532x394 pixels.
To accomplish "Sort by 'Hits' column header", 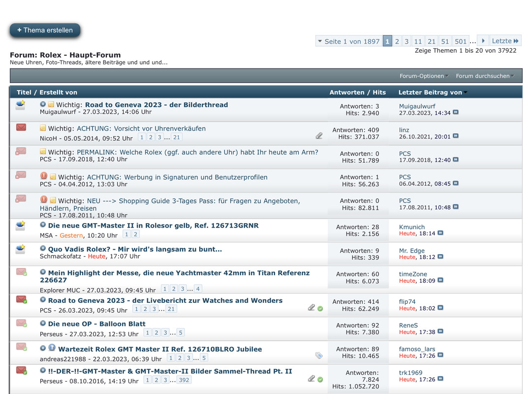I will coord(379,93).
